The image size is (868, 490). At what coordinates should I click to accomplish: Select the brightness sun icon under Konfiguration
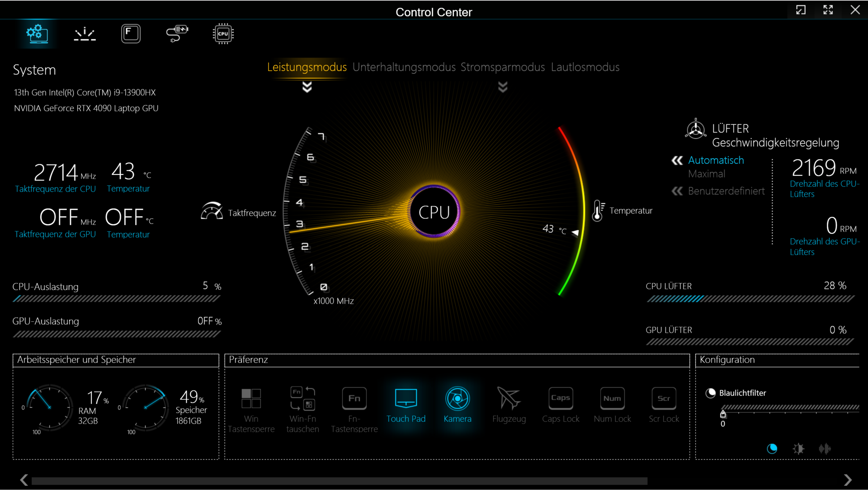coord(798,448)
